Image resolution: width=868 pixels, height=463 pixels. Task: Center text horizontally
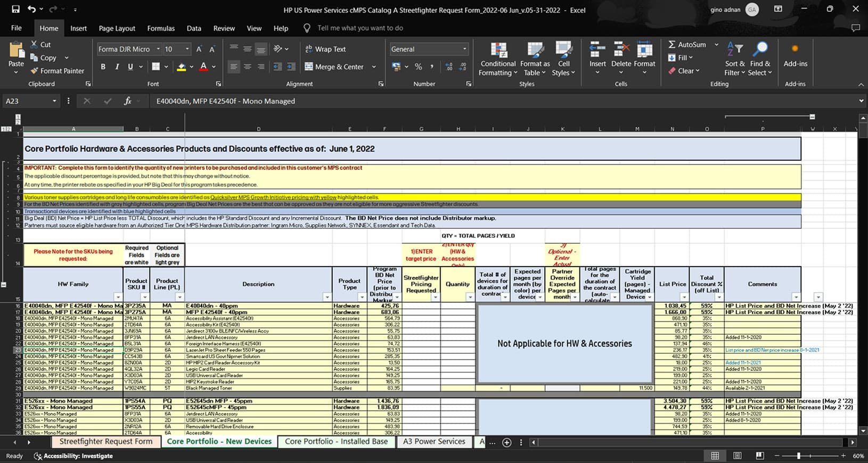click(x=247, y=67)
